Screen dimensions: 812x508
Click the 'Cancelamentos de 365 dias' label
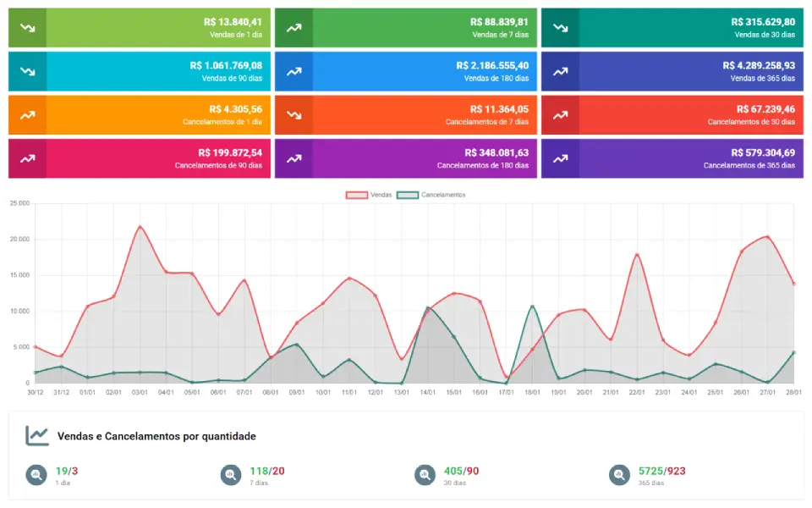click(x=749, y=165)
